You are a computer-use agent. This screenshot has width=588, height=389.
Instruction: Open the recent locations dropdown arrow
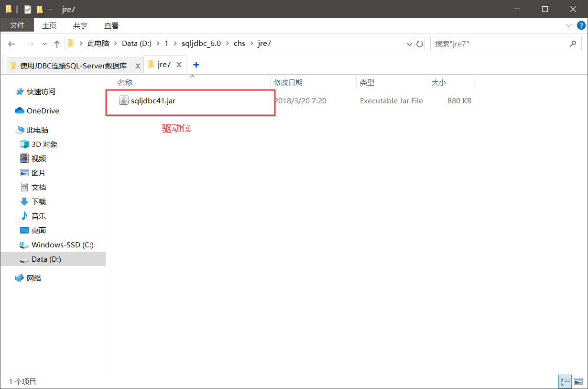(45, 44)
